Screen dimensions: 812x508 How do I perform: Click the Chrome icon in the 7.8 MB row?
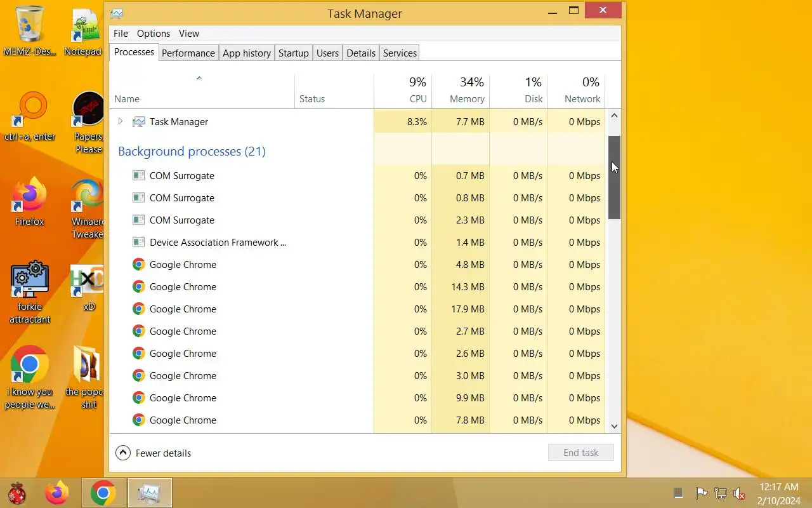138,420
